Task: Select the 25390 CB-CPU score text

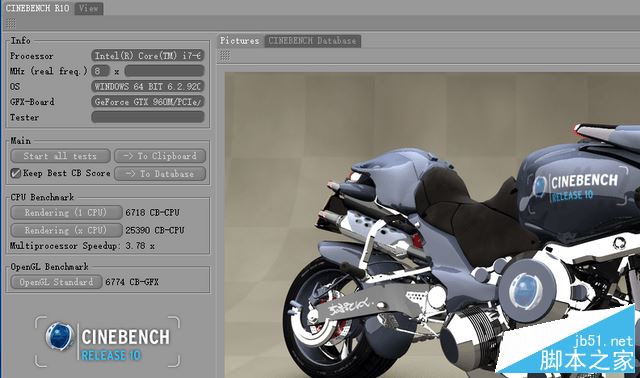Action: pos(155,230)
